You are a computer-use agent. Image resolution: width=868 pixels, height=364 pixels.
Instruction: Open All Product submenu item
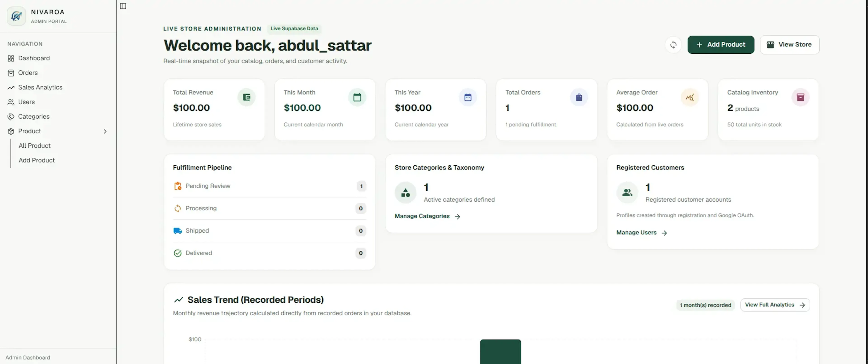(x=35, y=146)
